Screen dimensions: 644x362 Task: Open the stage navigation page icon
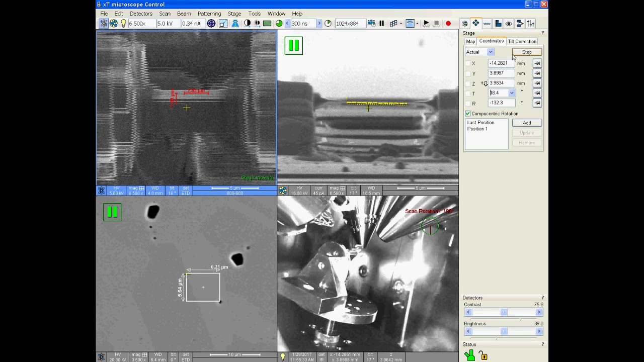[475, 23]
